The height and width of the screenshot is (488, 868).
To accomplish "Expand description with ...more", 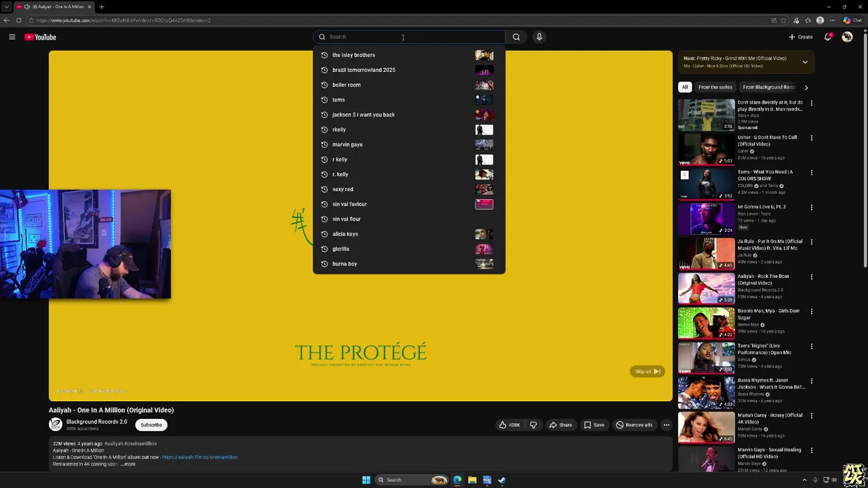I will pos(129,464).
